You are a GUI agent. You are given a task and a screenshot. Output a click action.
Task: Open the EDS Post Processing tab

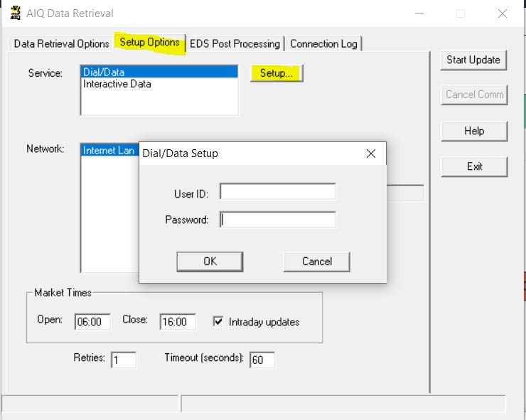pyautogui.click(x=235, y=43)
